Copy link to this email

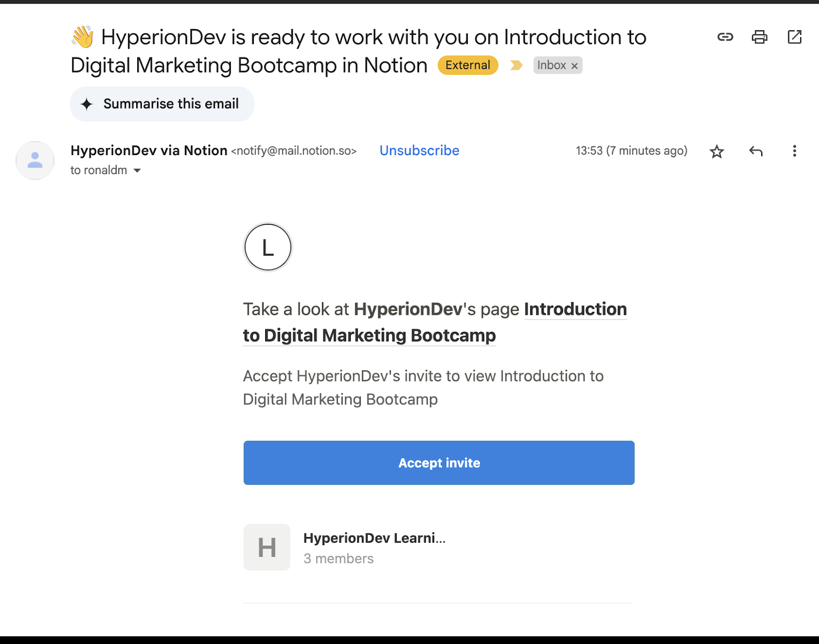(725, 37)
